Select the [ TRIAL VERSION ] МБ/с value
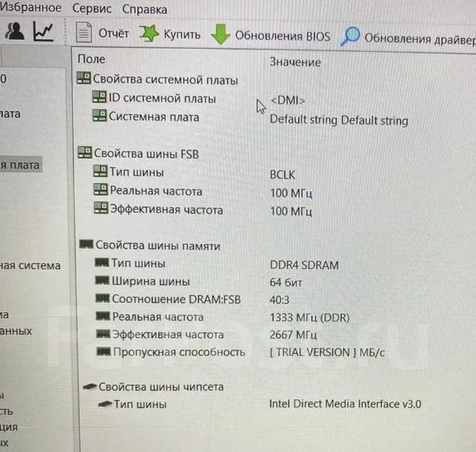 pos(327,352)
